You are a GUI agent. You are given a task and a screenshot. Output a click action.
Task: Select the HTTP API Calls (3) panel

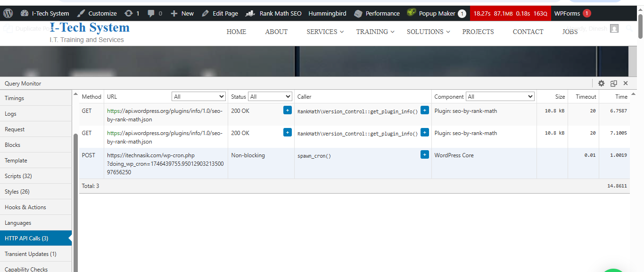[36, 238]
